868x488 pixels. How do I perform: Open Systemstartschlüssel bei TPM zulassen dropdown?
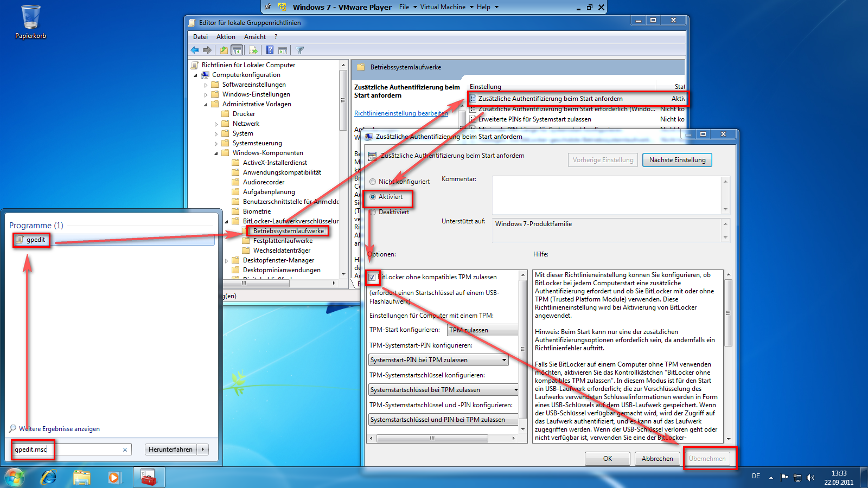(x=443, y=390)
